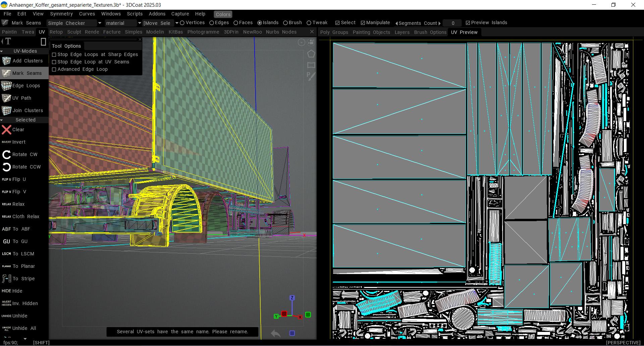Switch to the Layers tab
This screenshot has width=644, height=346.
402,32
